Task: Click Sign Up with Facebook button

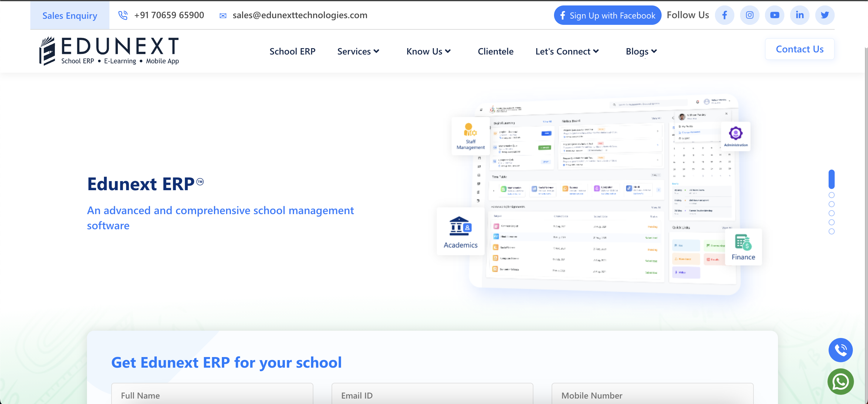Action: point(608,15)
